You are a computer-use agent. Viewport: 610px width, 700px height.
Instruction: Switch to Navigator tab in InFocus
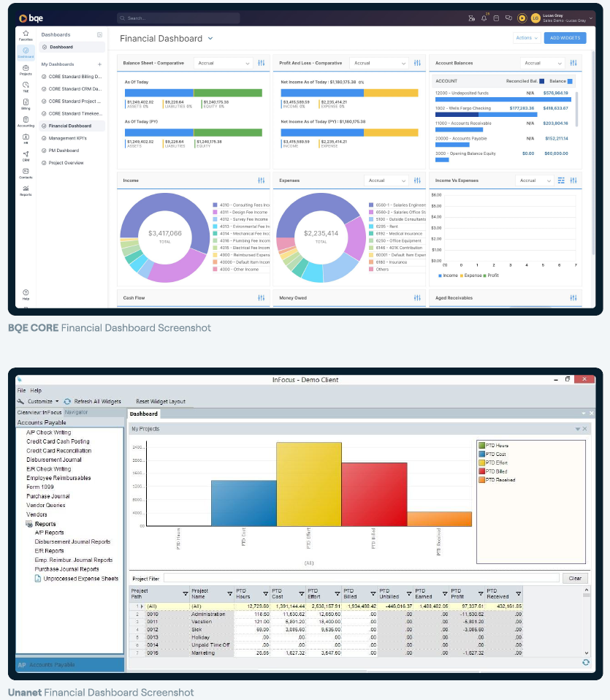coord(76,412)
